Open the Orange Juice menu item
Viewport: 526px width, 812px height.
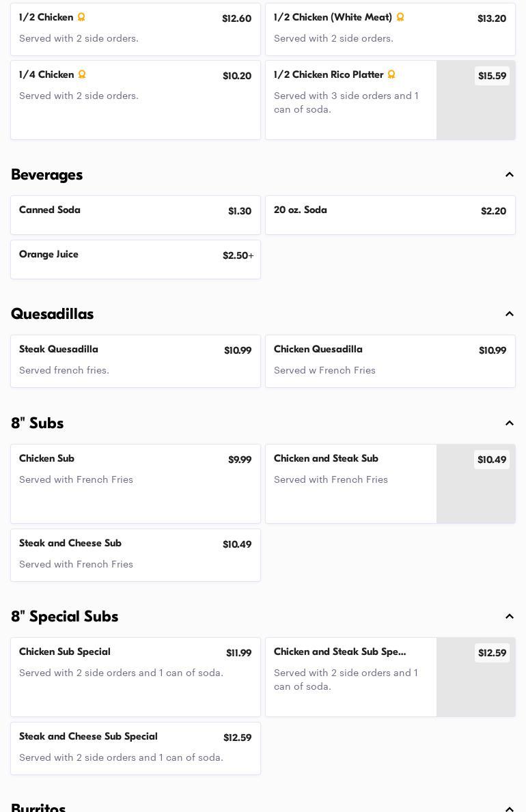click(x=135, y=260)
